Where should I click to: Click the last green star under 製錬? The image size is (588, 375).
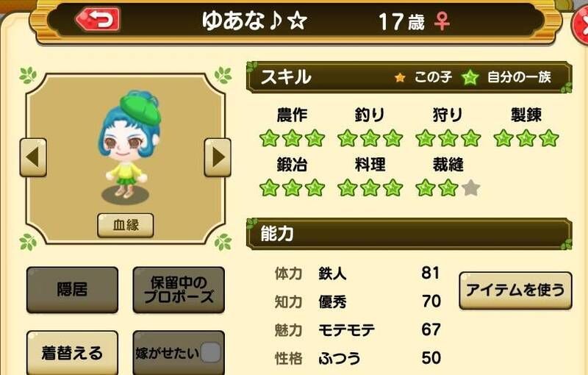click(549, 138)
